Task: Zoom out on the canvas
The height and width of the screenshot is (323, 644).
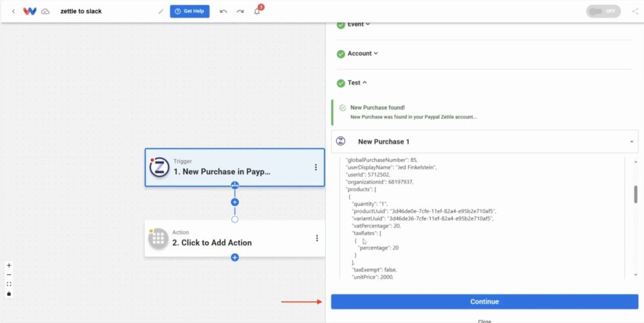Action: (9, 275)
